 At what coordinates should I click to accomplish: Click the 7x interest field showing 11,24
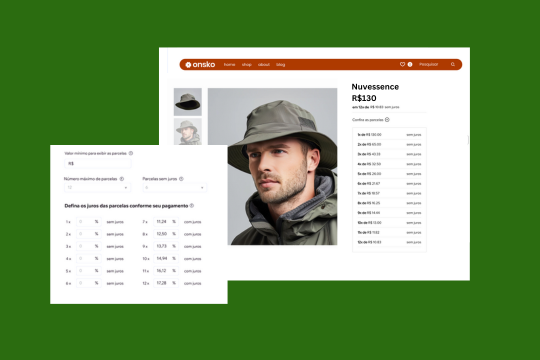point(166,222)
